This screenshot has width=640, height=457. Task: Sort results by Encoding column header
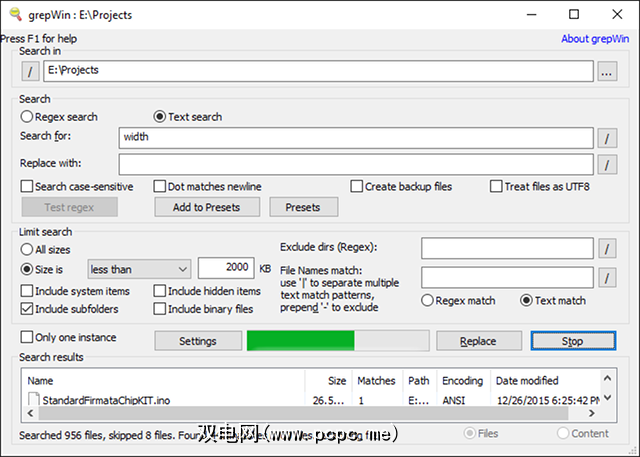coord(463,381)
